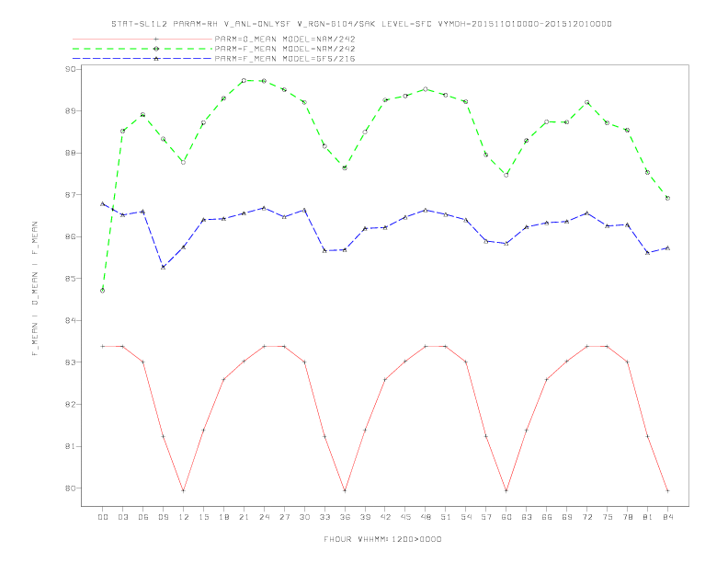Click x-axis tick label 33
728x563 pixels.
(324, 517)
